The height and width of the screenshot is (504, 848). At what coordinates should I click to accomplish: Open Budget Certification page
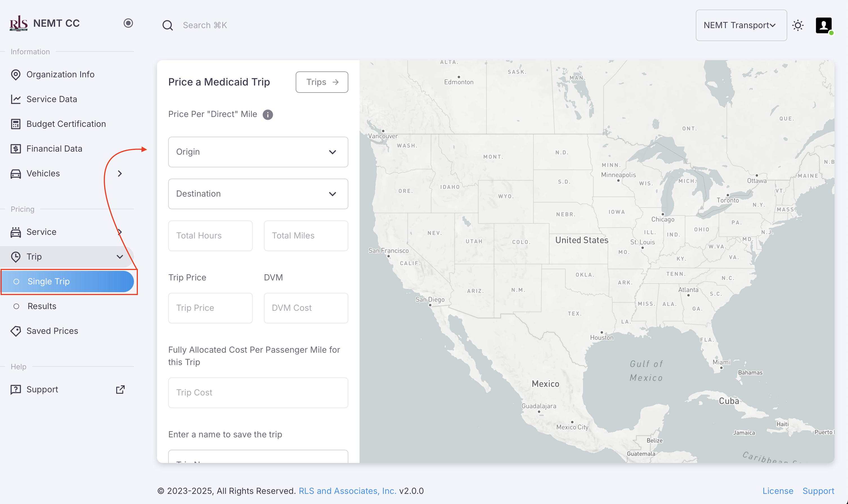coord(66,124)
